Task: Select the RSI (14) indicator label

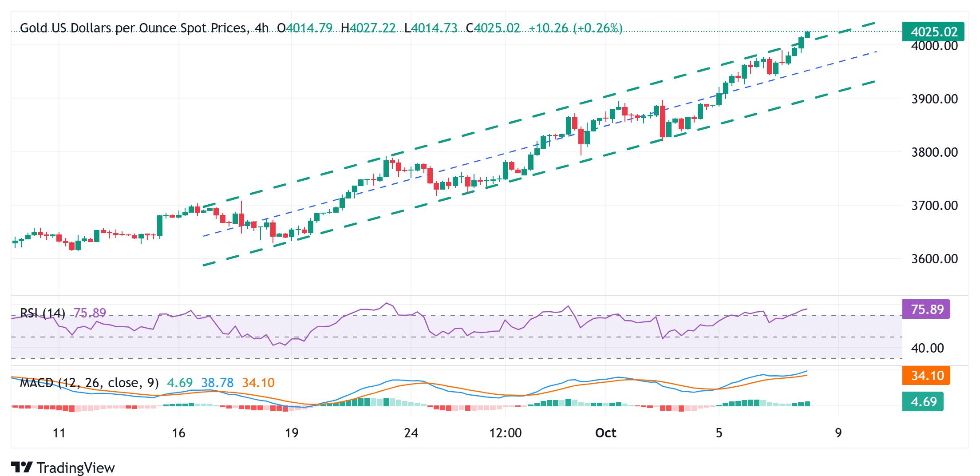Action: (43, 313)
